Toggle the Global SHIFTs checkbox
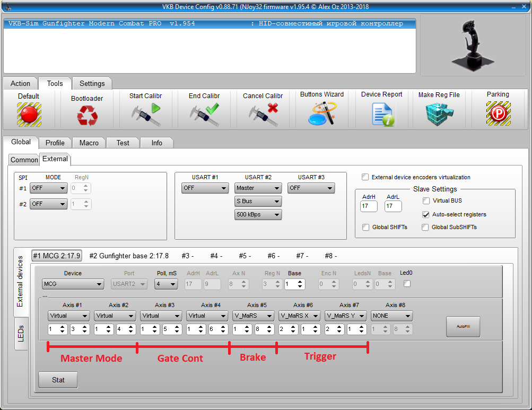Screen dimensions: 532x410 click(x=365, y=228)
